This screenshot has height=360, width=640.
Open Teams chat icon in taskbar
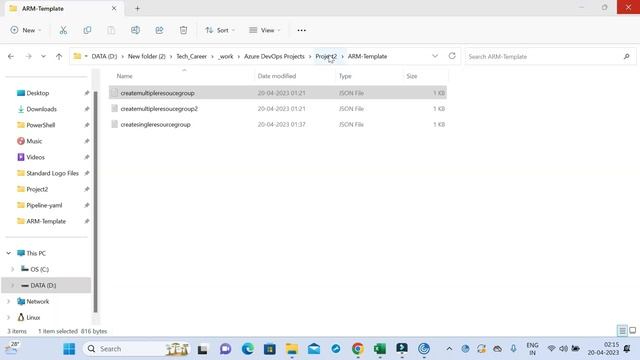click(225, 349)
